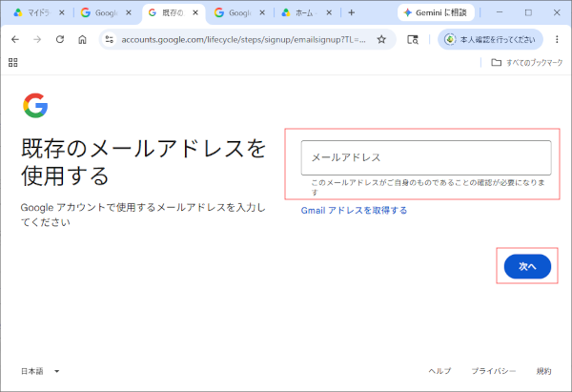Close the first Google tab
The width and height of the screenshot is (572, 392).
[129, 12]
